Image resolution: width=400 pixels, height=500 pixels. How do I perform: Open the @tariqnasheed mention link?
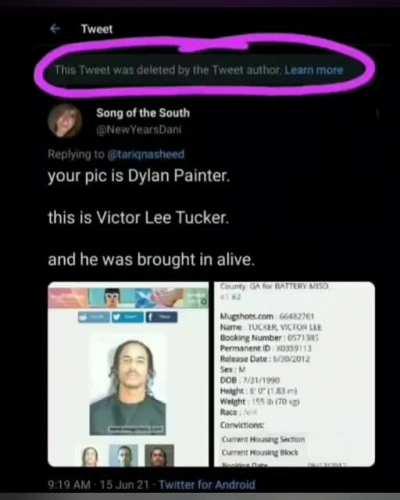(145, 154)
